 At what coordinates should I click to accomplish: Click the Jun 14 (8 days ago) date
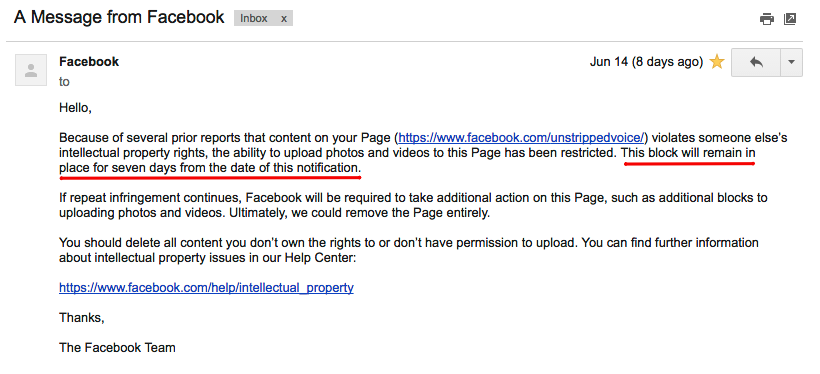coord(646,62)
